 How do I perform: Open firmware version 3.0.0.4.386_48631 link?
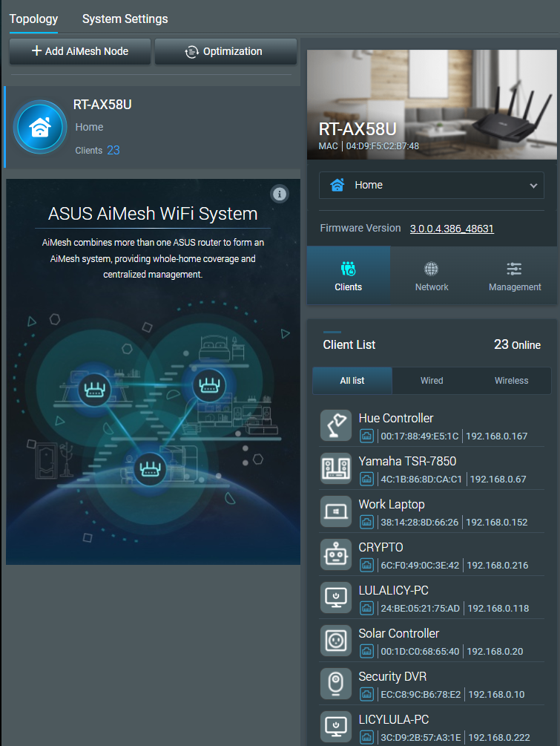(452, 229)
